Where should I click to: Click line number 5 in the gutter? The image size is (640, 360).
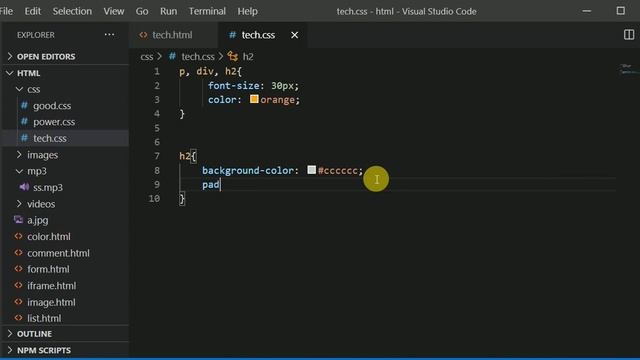click(157, 128)
